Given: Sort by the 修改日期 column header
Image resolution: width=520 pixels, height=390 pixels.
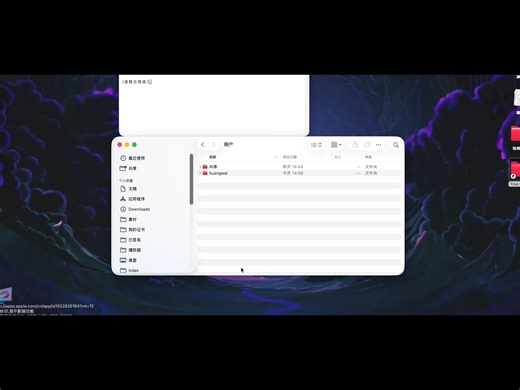Looking at the screenshot, I should [290, 157].
